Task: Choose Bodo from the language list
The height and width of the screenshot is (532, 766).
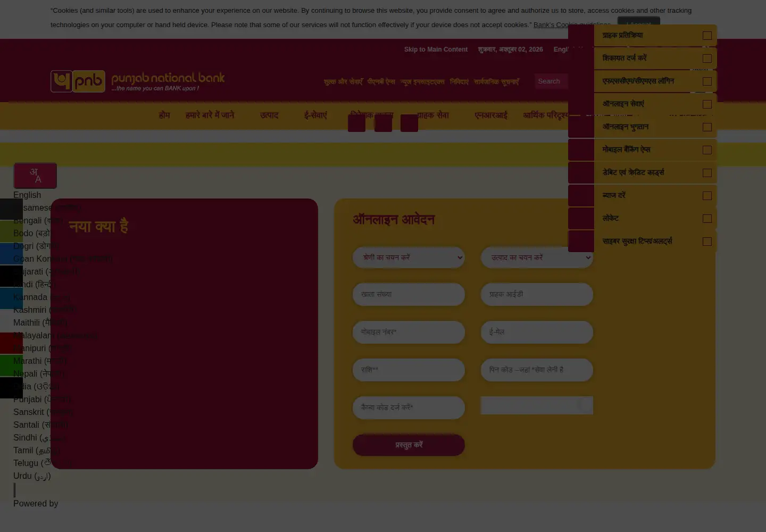Action: pyautogui.click(x=32, y=234)
